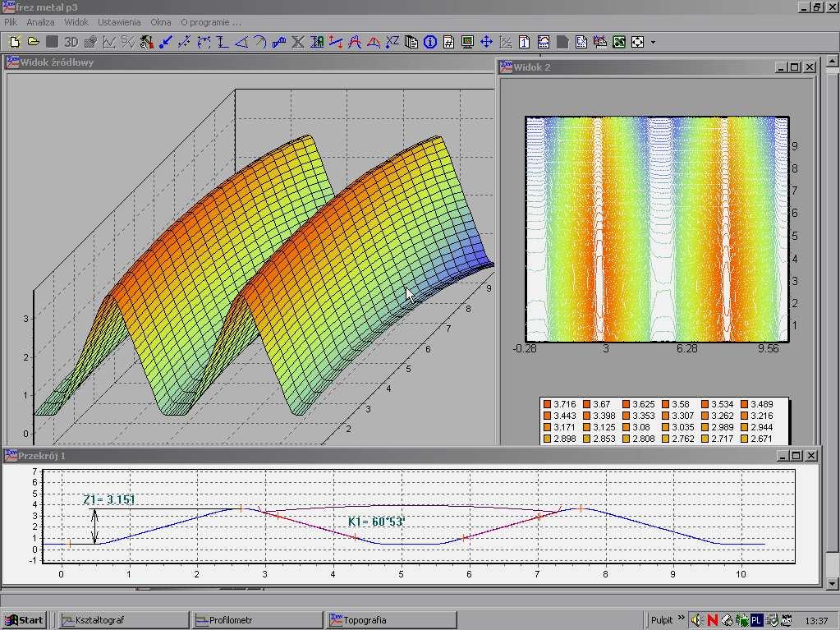Open the Ustawienia menu

tap(119, 22)
